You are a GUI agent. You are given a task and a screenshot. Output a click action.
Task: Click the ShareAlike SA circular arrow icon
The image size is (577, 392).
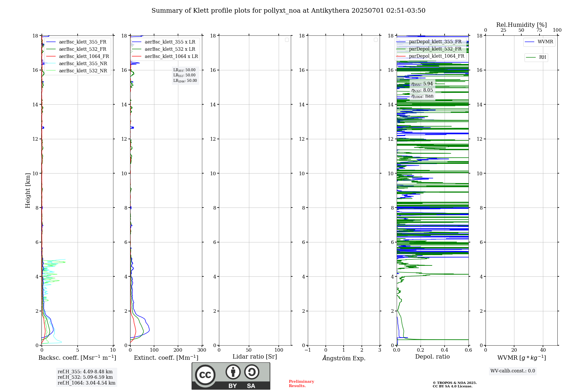(x=252, y=372)
